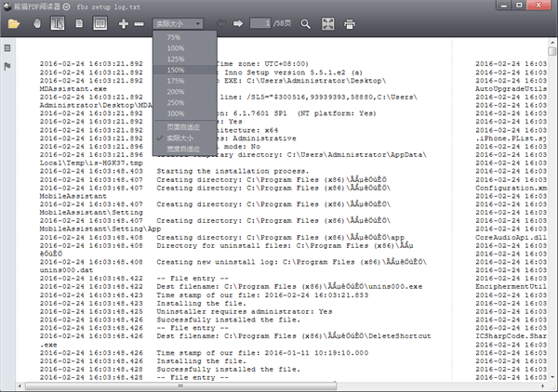Activate the text selection tool
This screenshot has width=558, height=392.
point(57,22)
